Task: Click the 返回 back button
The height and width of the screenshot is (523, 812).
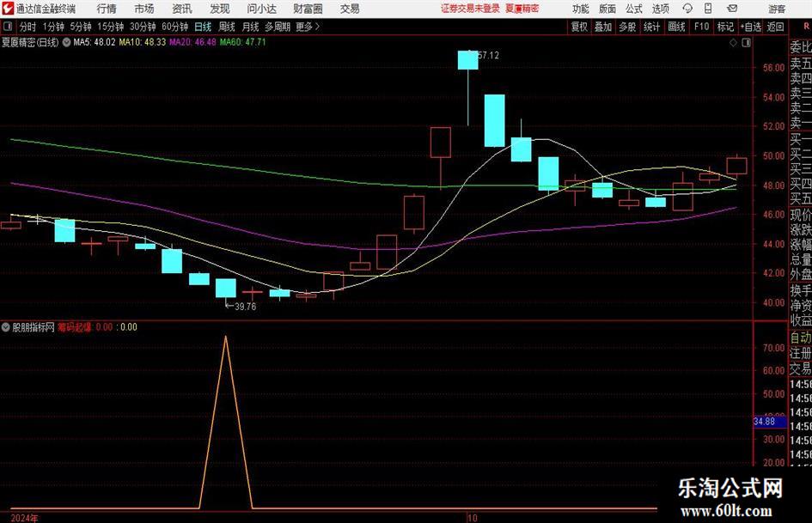Action: click(775, 27)
